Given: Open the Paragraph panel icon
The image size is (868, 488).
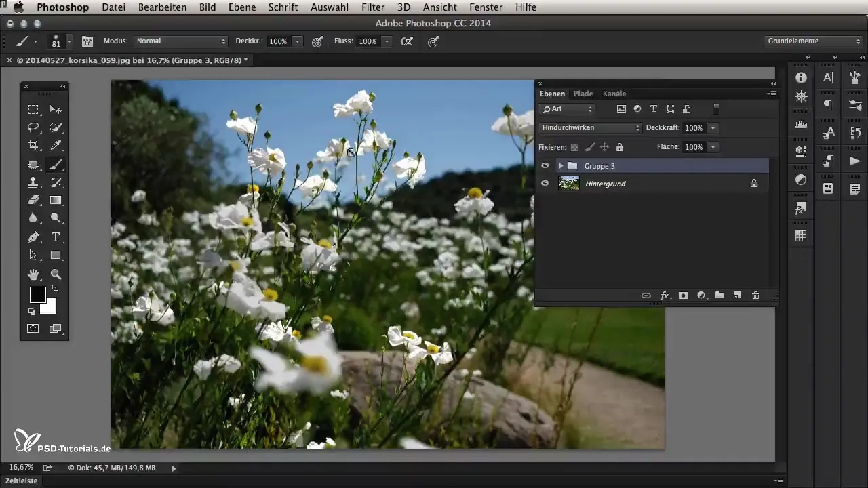Looking at the screenshot, I should pos(828,105).
